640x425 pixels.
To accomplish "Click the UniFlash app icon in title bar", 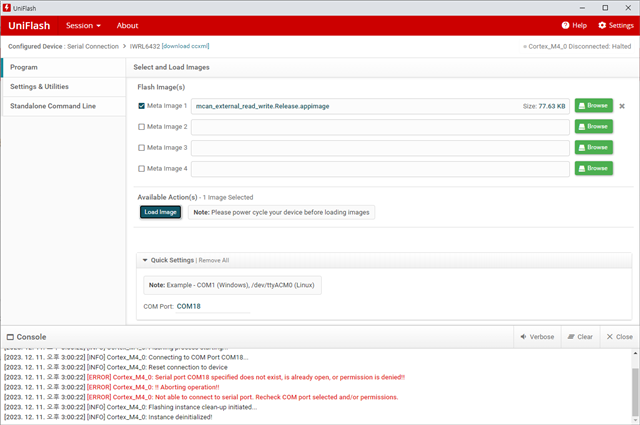I will pyautogui.click(x=7, y=8).
